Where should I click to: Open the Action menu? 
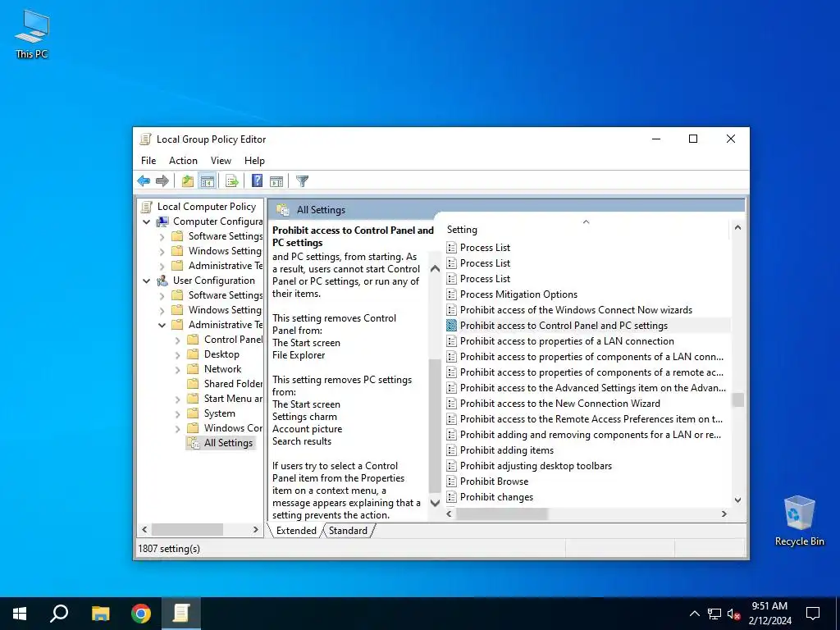pyautogui.click(x=183, y=161)
